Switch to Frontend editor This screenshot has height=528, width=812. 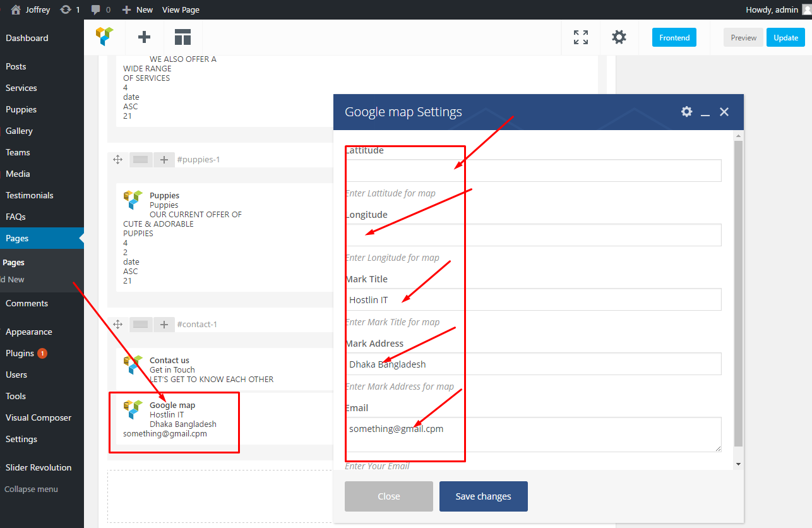coord(674,37)
